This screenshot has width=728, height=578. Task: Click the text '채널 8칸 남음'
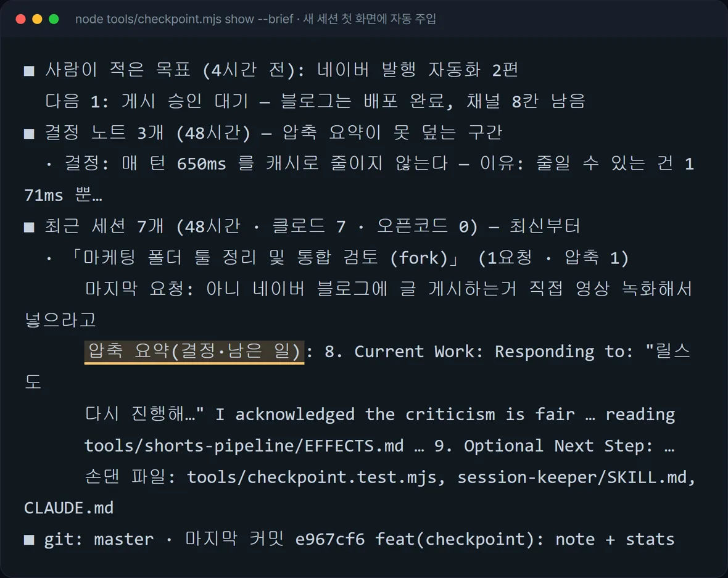(x=526, y=101)
